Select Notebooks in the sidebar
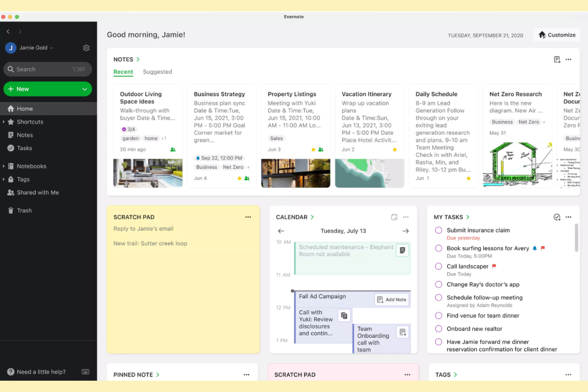The width and height of the screenshot is (588, 392). coord(31,166)
